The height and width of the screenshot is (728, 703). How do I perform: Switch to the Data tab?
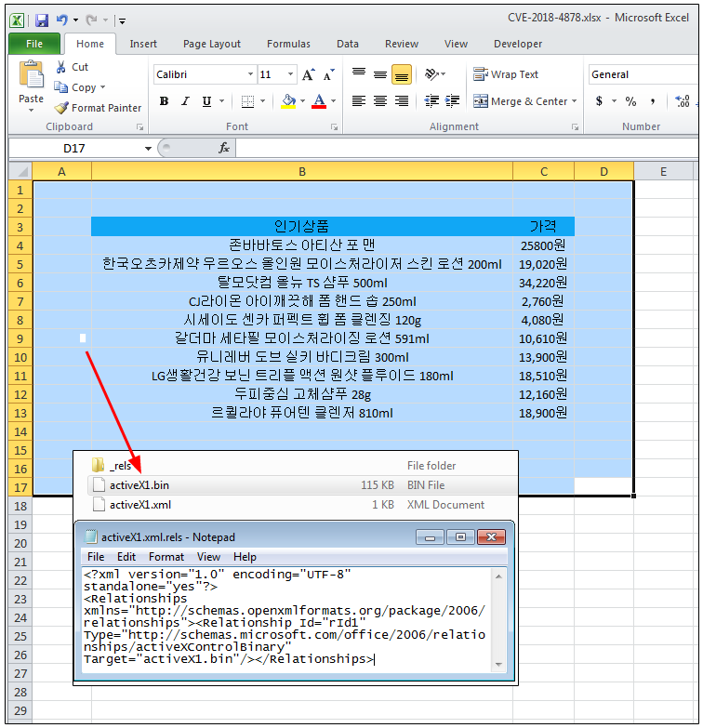pyautogui.click(x=348, y=44)
